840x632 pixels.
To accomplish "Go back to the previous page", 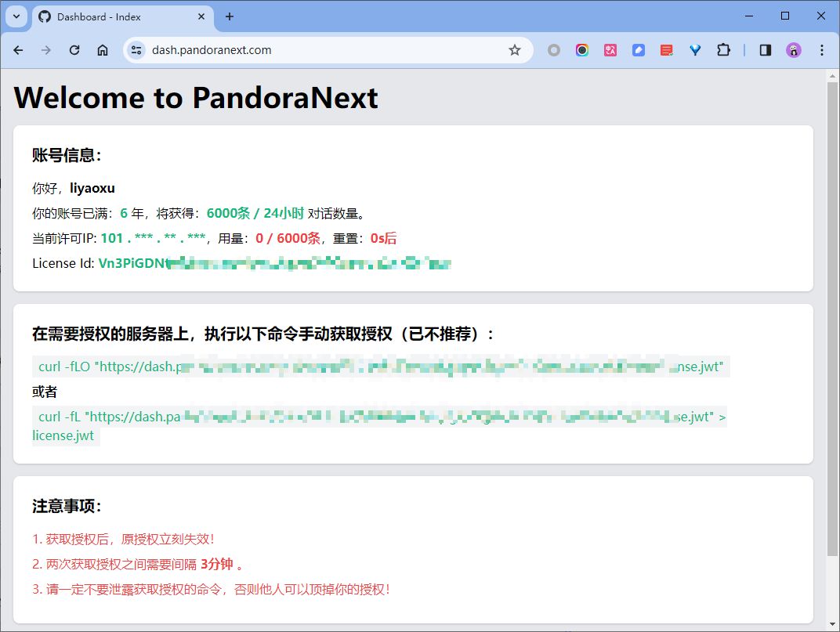I will pyautogui.click(x=18, y=50).
